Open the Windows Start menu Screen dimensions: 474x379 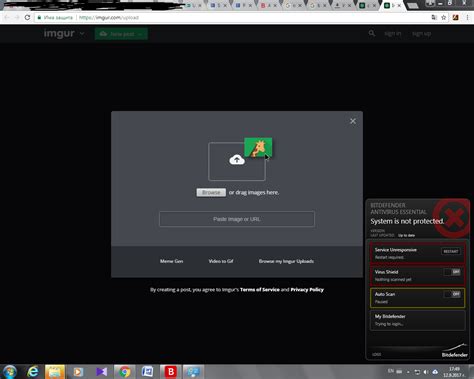pyautogui.click(x=9, y=372)
